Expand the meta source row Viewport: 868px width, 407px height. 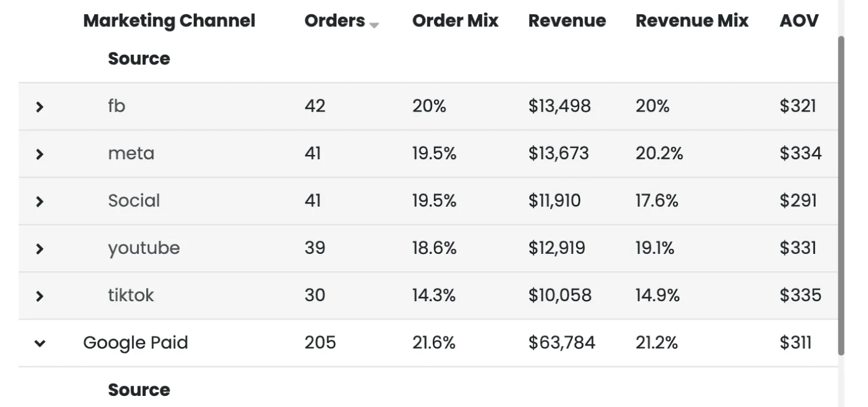39,154
